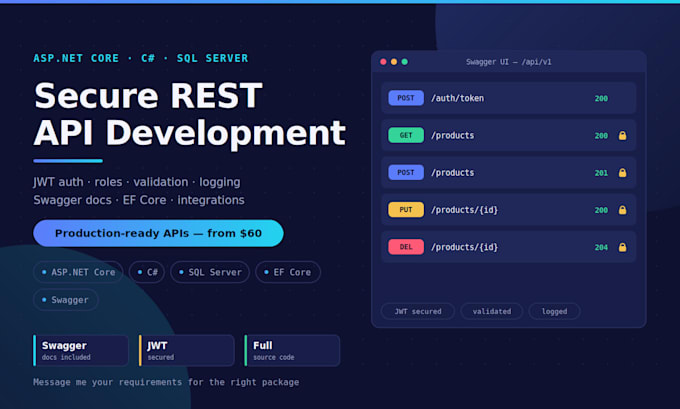Click the red window dot in Swagger UI
Image resolution: width=680 pixels, height=409 pixels.
pos(383,62)
